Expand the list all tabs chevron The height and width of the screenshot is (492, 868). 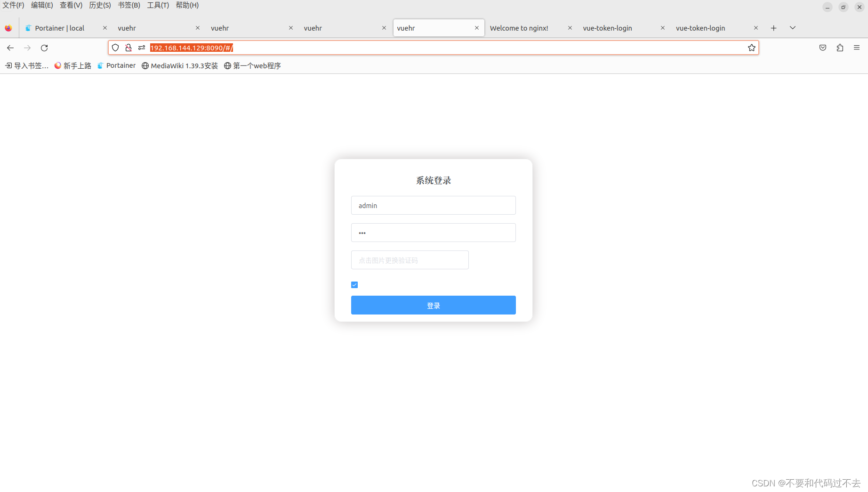(793, 28)
